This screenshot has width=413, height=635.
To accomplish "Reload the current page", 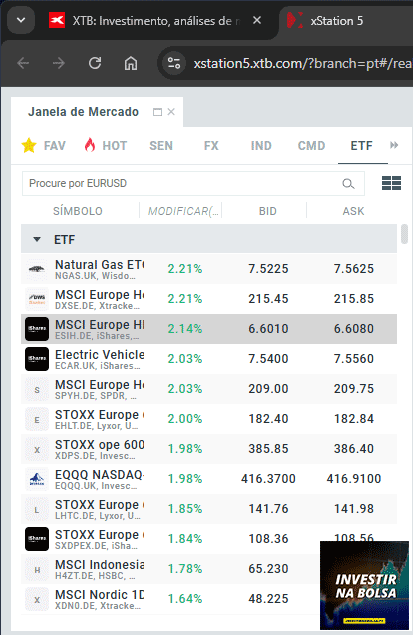I will (95, 63).
